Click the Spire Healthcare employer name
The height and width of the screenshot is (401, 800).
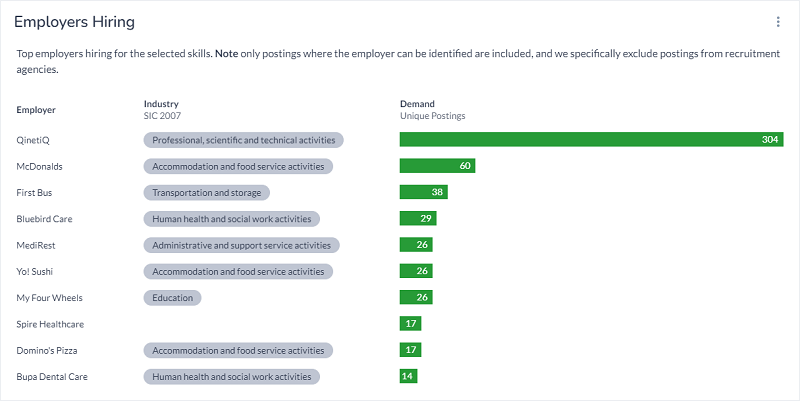point(49,324)
